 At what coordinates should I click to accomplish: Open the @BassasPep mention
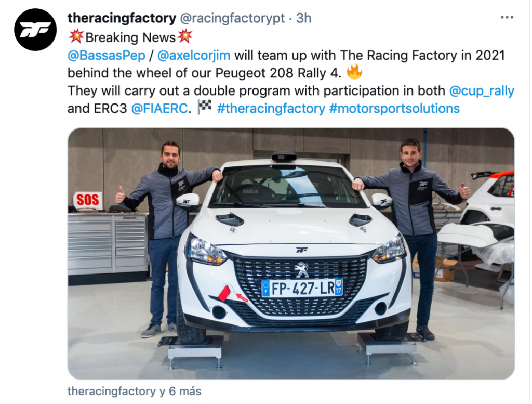pyautogui.click(x=106, y=55)
